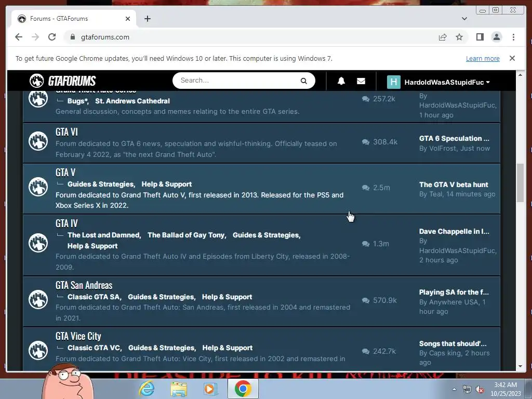Open the Playing SA for the f... topic

pyautogui.click(x=454, y=292)
